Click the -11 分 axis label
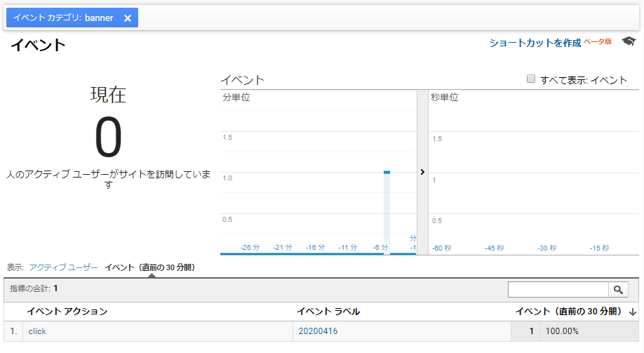The image size is (644, 353). coord(348,248)
